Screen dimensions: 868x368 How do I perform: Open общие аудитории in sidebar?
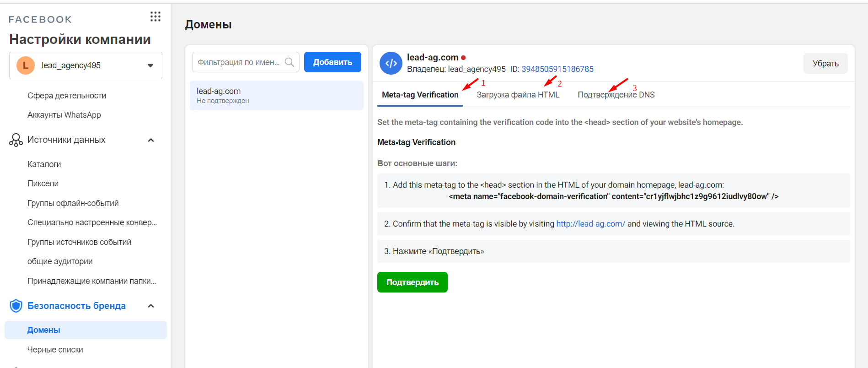tap(60, 261)
